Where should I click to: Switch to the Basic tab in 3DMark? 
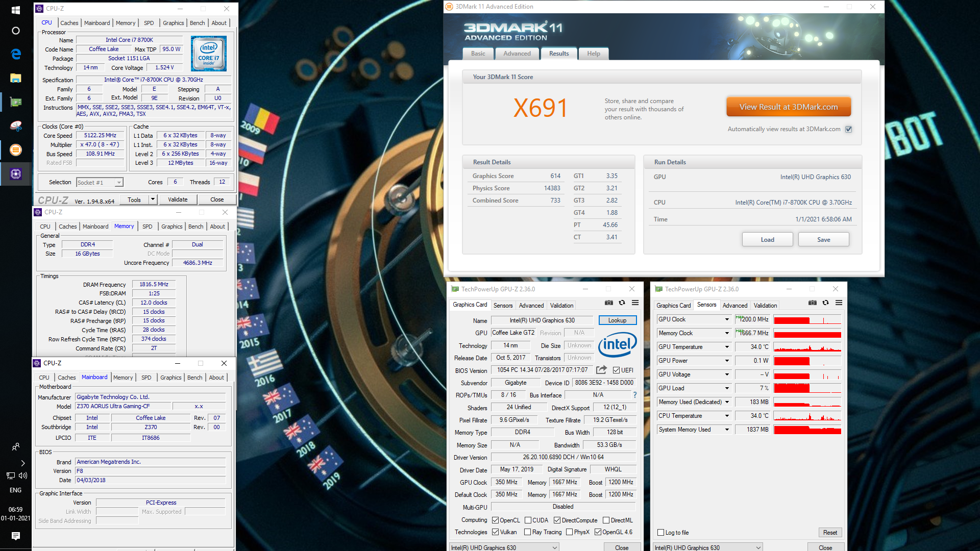coord(478,54)
